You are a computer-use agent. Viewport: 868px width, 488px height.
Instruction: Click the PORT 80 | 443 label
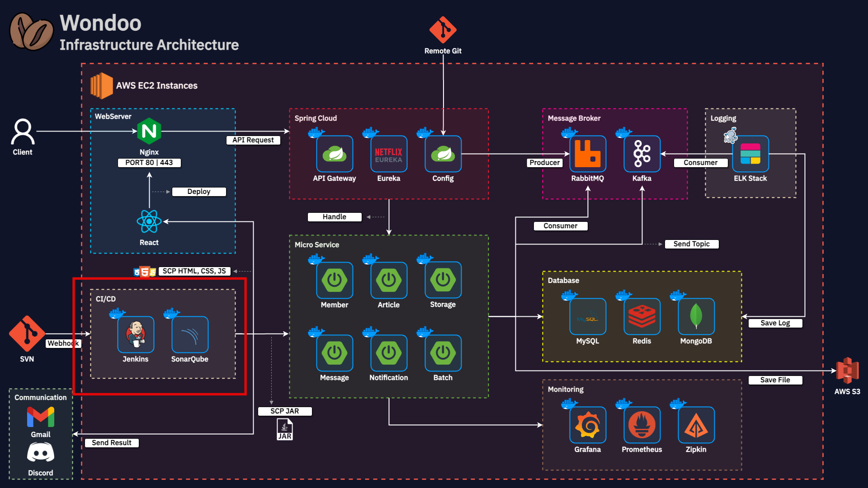(x=149, y=163)
